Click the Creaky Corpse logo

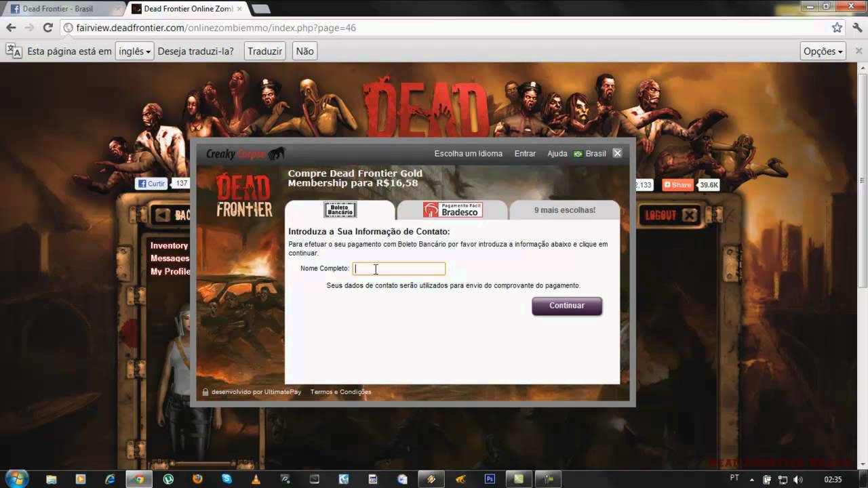point(245,154)
